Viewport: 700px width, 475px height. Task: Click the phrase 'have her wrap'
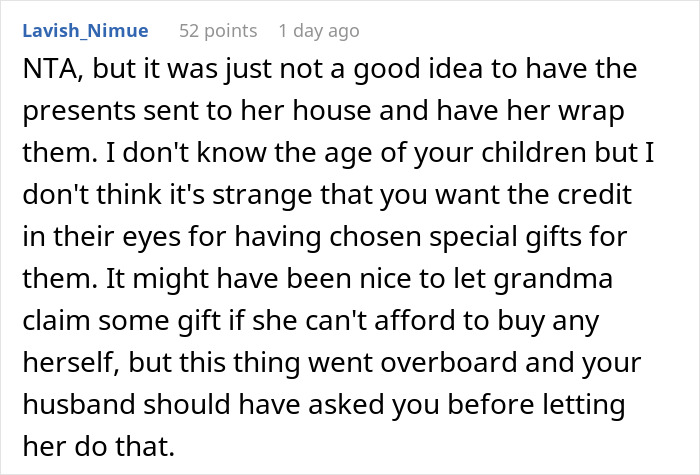(531, 111)
